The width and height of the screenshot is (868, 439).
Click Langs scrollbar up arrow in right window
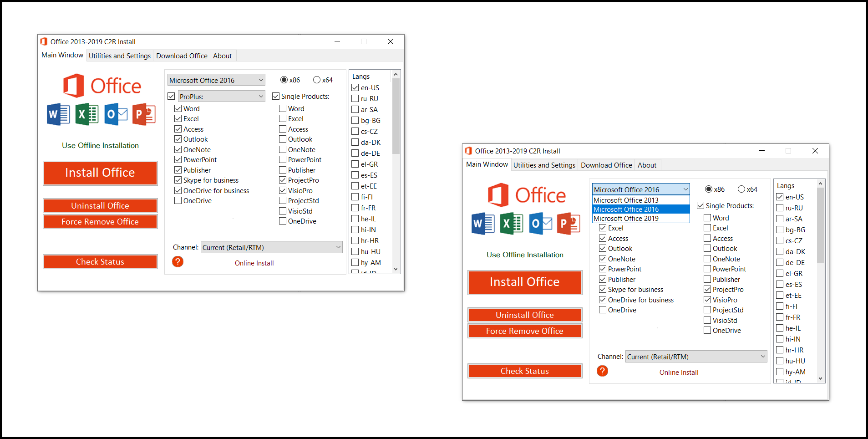click(x=821, y=184)
